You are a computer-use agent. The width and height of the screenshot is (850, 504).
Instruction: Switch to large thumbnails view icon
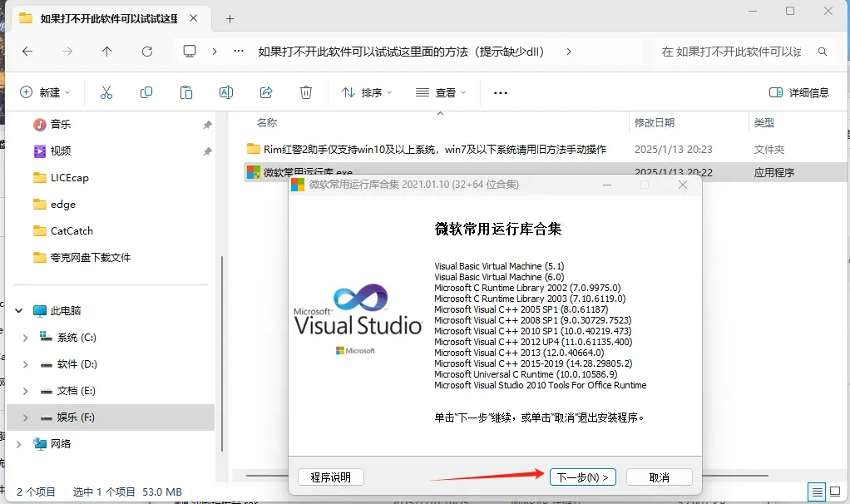835,492
